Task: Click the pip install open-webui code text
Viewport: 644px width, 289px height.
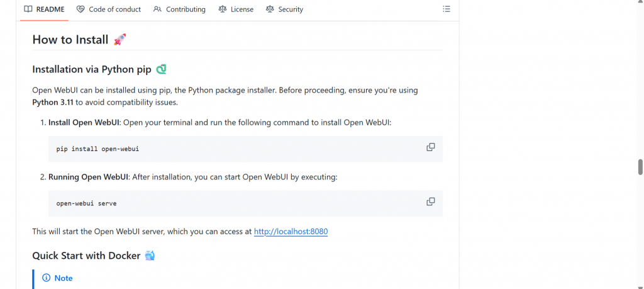Action: [x=97, y=149]
